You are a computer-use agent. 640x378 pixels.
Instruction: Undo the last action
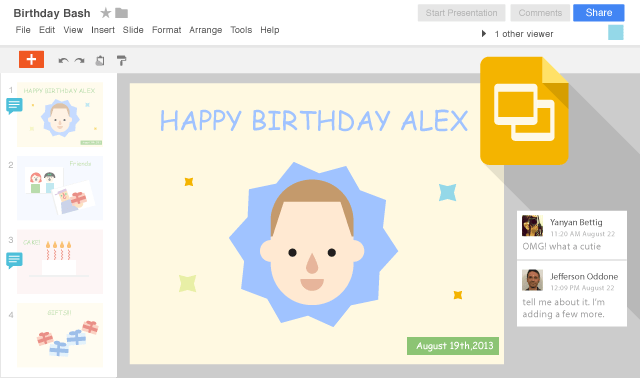pyautogui.click(x=63, y=61)
